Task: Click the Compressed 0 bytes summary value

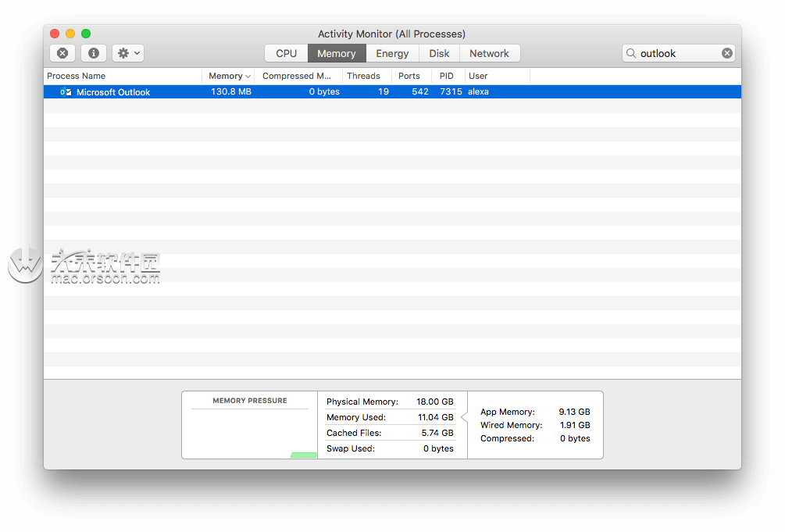Action: click(575, 438)
